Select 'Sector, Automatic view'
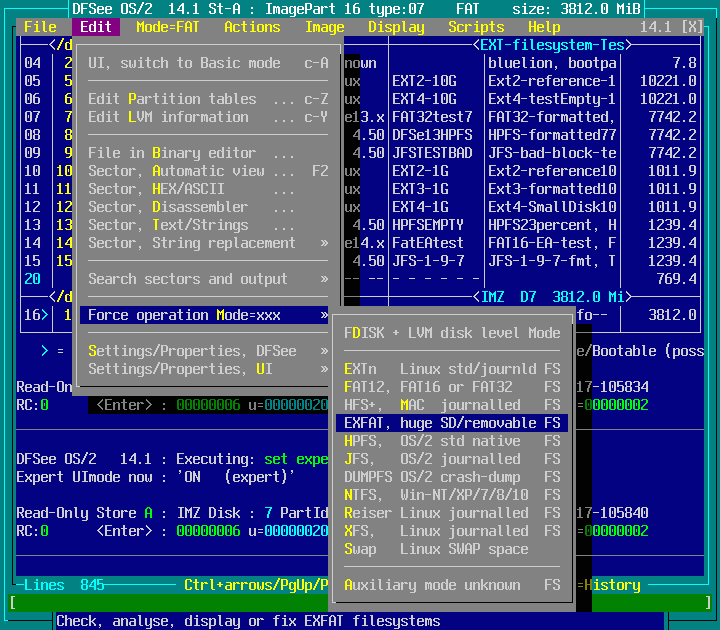This screenshot has width=720, height=630. [208, 171]
